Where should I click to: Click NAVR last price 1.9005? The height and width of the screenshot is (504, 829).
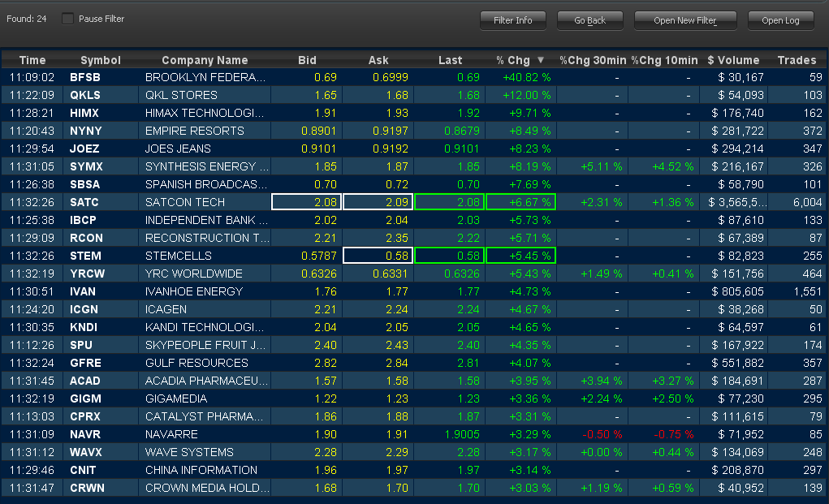click(461, 434)
